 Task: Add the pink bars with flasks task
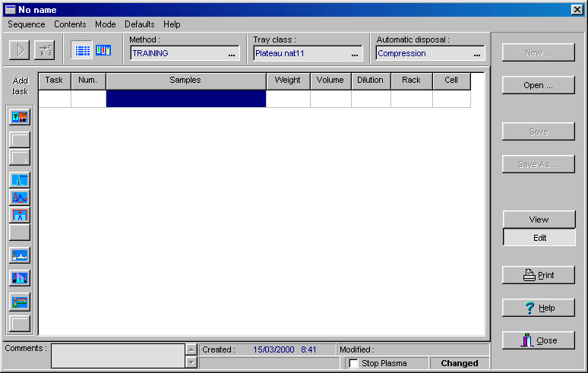(20, 278)
